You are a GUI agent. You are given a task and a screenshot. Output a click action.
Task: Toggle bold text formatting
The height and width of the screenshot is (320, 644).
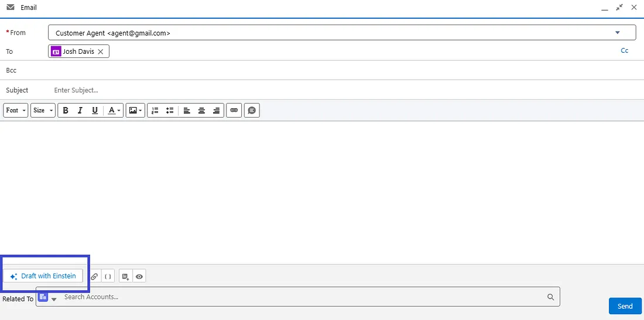(66, 111)
